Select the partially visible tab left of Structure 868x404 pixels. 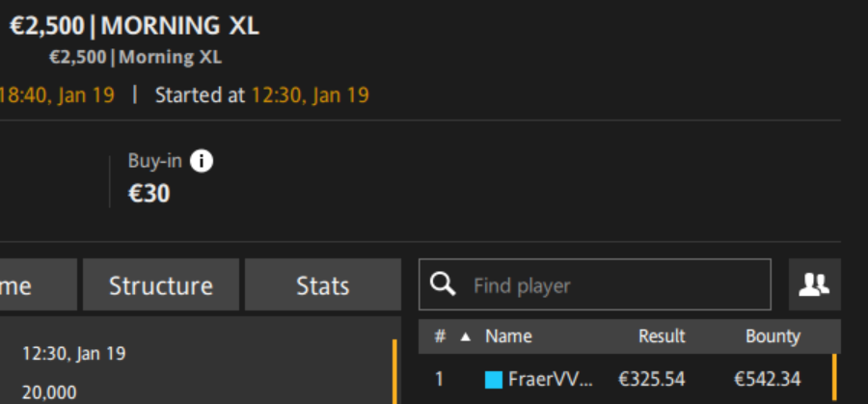38,285
